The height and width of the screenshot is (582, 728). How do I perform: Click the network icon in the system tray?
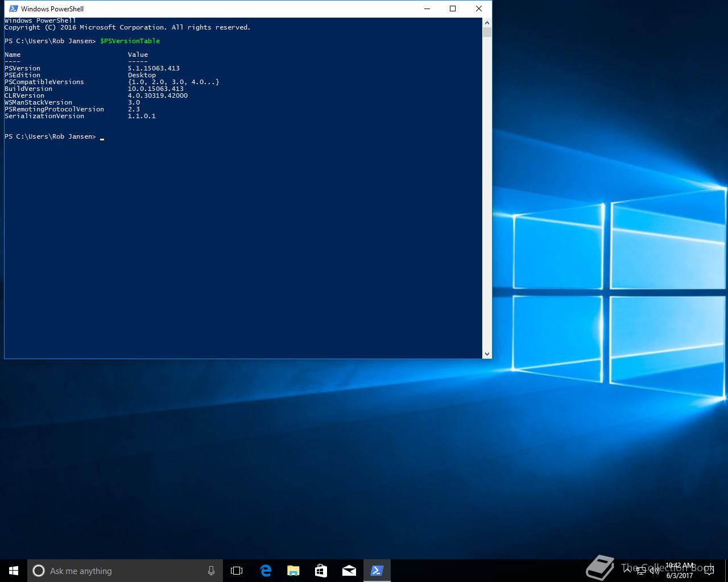pyautogui.click(x=641, y=570)
